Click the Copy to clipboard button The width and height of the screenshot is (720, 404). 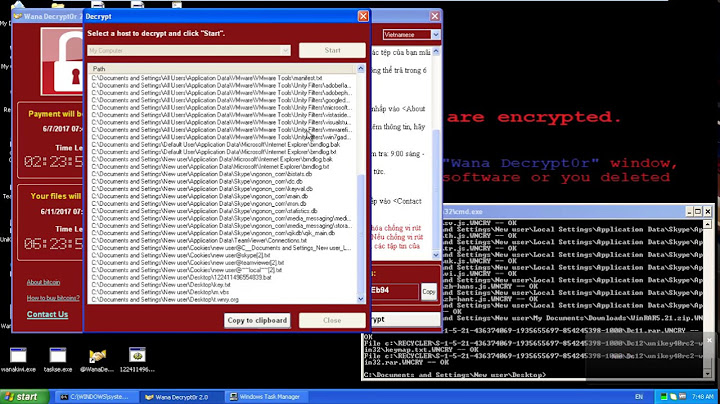[257, 320]
